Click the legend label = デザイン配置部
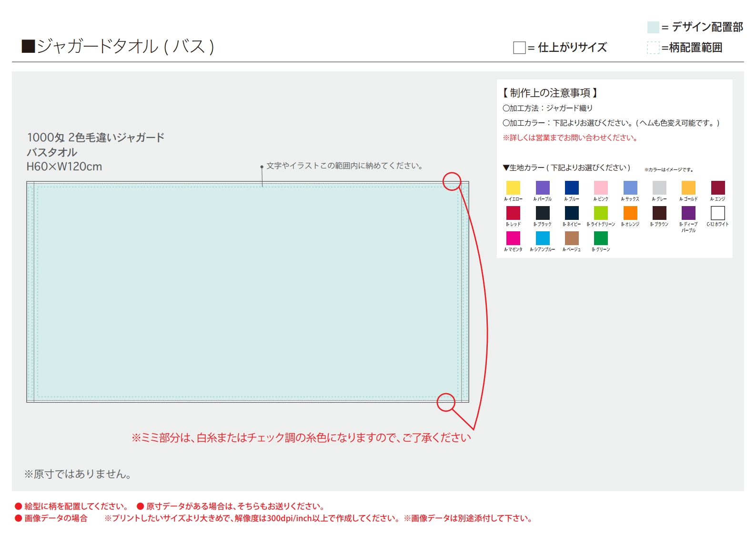Viewport: 756px width, 534px height. (702, 27)
